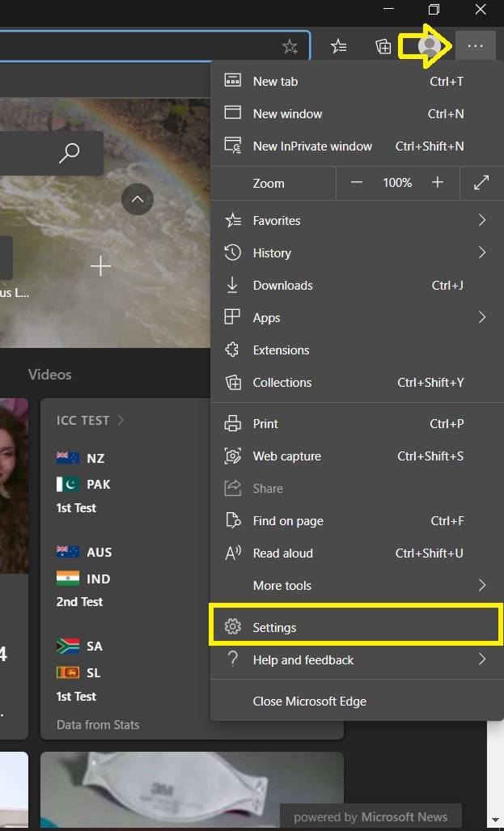Screen dimensions: 504x831
Task: Expand the History submenu
Action: (x=356, y=252)
